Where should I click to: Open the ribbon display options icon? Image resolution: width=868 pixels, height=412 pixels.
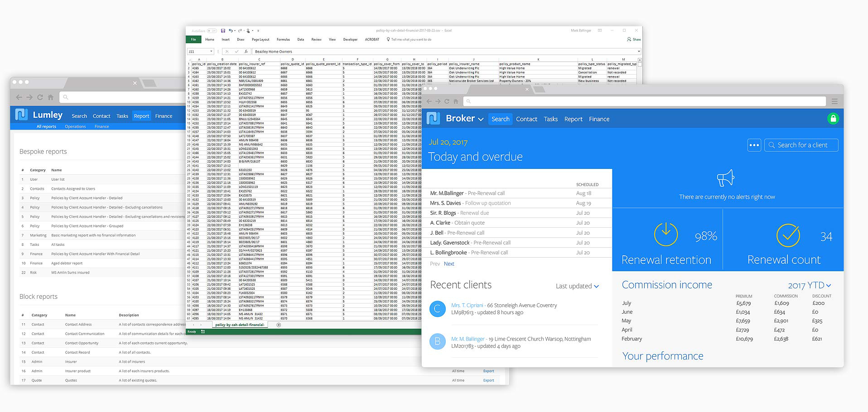pyautogui.click(x=600, y=31)
